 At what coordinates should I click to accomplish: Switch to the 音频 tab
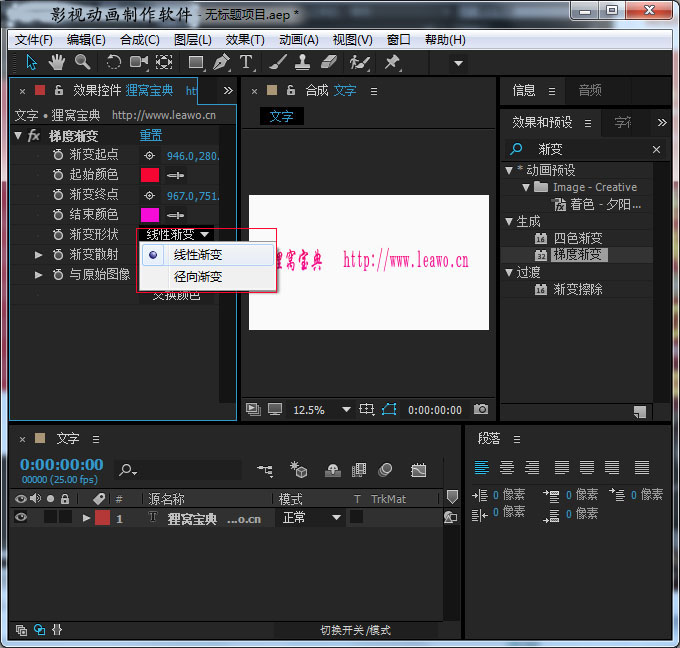(590, 90)
